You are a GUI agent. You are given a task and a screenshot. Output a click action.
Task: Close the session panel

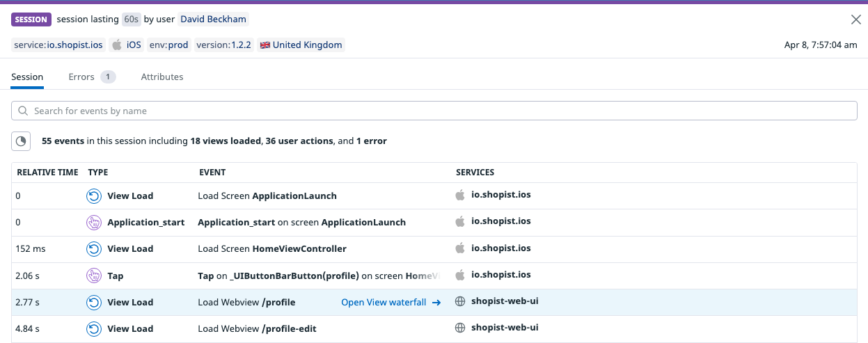856,19
